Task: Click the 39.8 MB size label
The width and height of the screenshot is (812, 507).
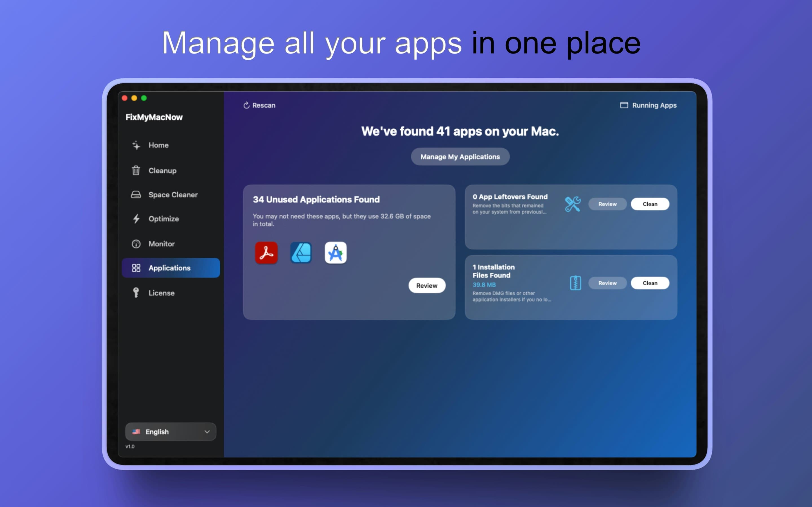Action: pyautogui.click(x=484, y=284)
